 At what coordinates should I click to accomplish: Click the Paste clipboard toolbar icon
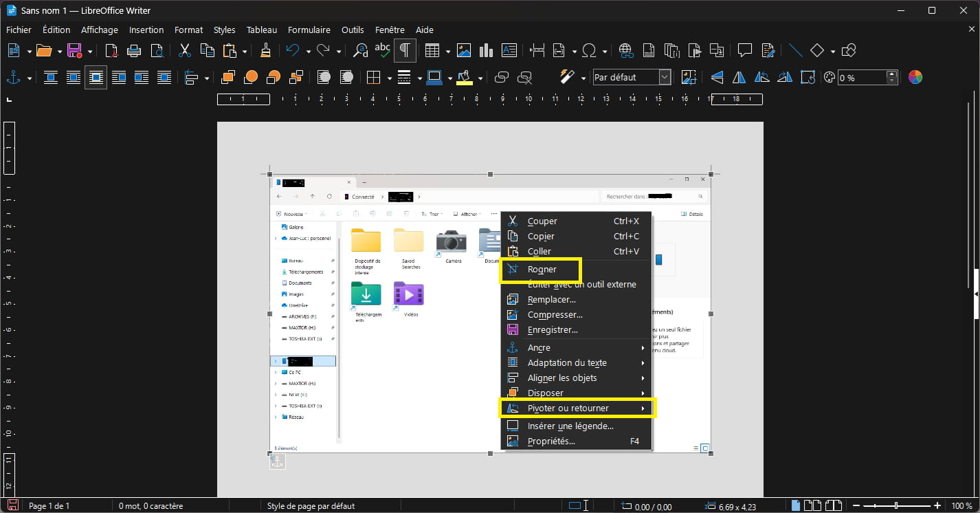pos(230,50)
